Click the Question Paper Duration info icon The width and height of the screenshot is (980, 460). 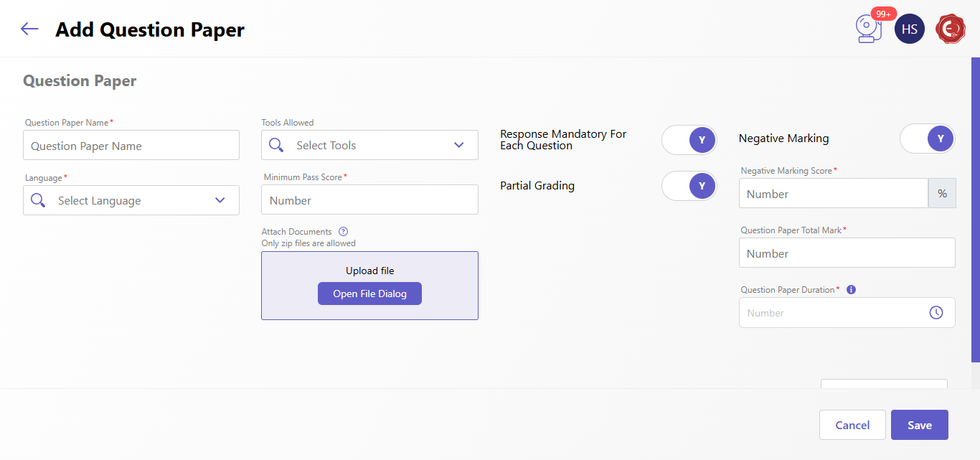coord(851,290)
